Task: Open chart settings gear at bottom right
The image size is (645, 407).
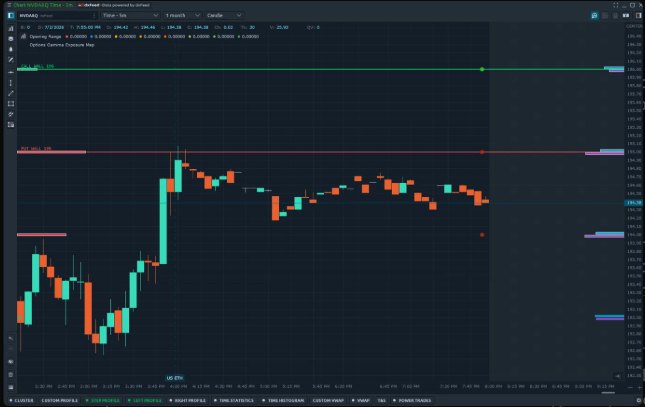Action: pyautogui.click(x=639, y=400)
